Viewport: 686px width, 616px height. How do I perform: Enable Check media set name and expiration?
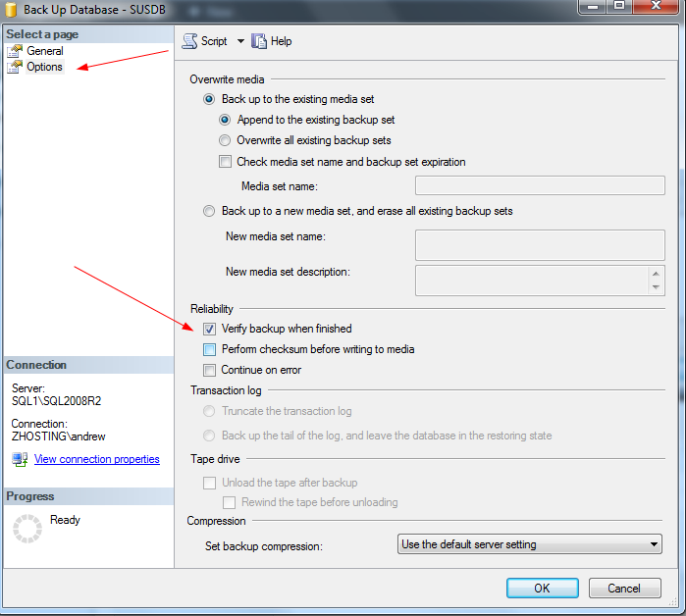(225, 162)
